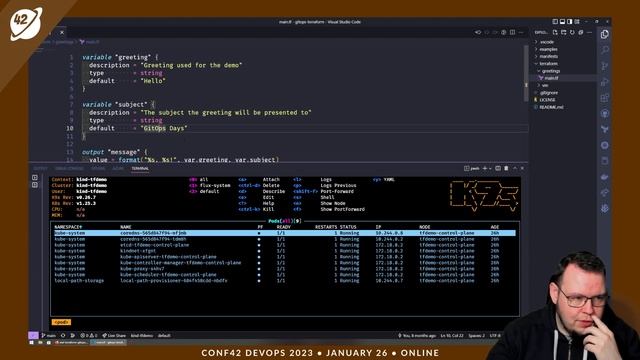The width and height of the screenshot is (640, 360).
Task: Select the local-path-provisioner pod row
Action: (x=284, y=281)
